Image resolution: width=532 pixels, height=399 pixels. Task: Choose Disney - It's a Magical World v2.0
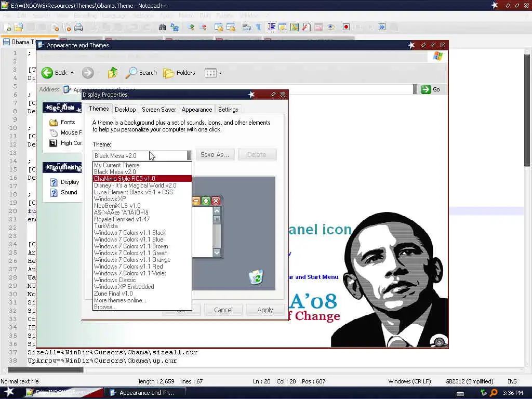[x=142, y=185]
